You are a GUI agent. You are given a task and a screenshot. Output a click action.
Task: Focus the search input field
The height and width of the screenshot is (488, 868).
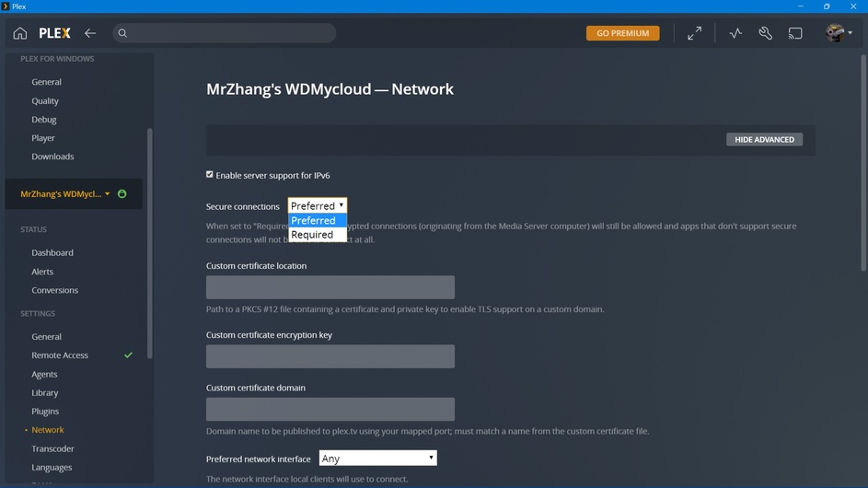click(x=225, y=33)
